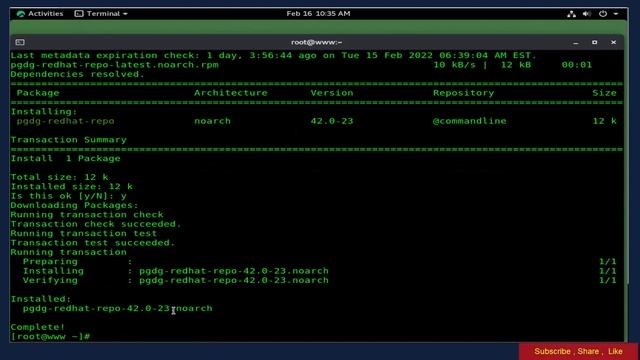Viewport: 640px width, 360px height.
Task: Click the root@www:~ title bar text
Action: point(317,42)
